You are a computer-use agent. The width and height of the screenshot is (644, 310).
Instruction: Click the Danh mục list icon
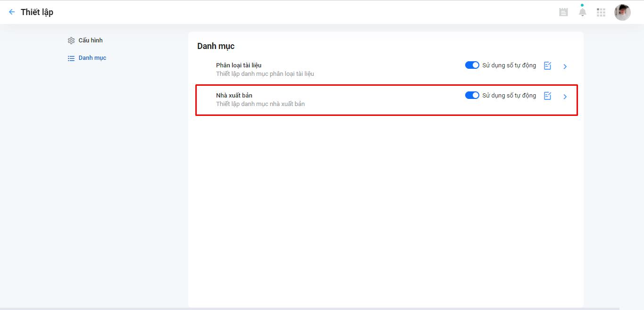[x=71, y=58]
